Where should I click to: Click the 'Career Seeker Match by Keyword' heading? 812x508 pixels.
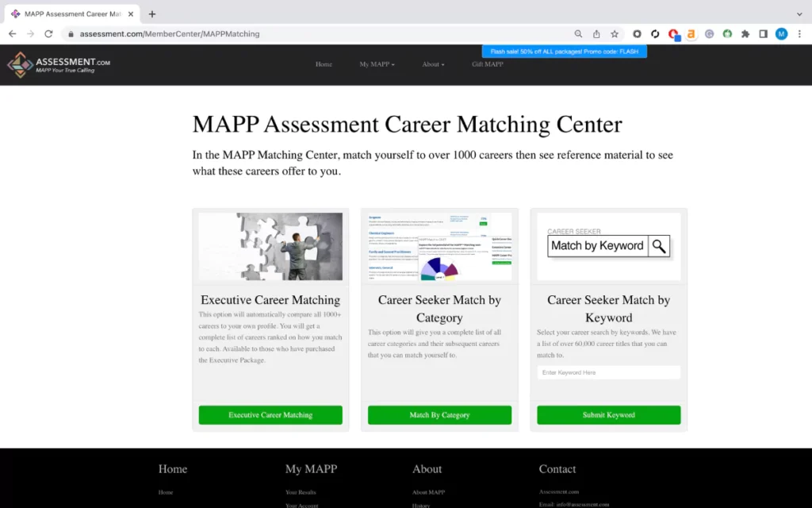tap(608, 309)
